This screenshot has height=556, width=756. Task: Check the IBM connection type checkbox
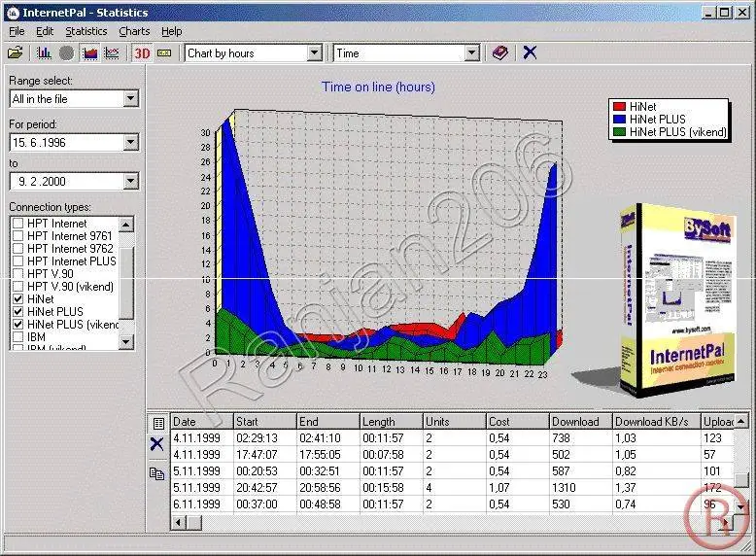click(x=17, y=336)
